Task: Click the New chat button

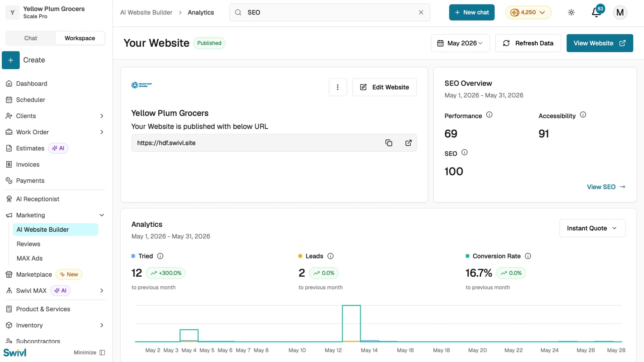Action: pos(472,12)
